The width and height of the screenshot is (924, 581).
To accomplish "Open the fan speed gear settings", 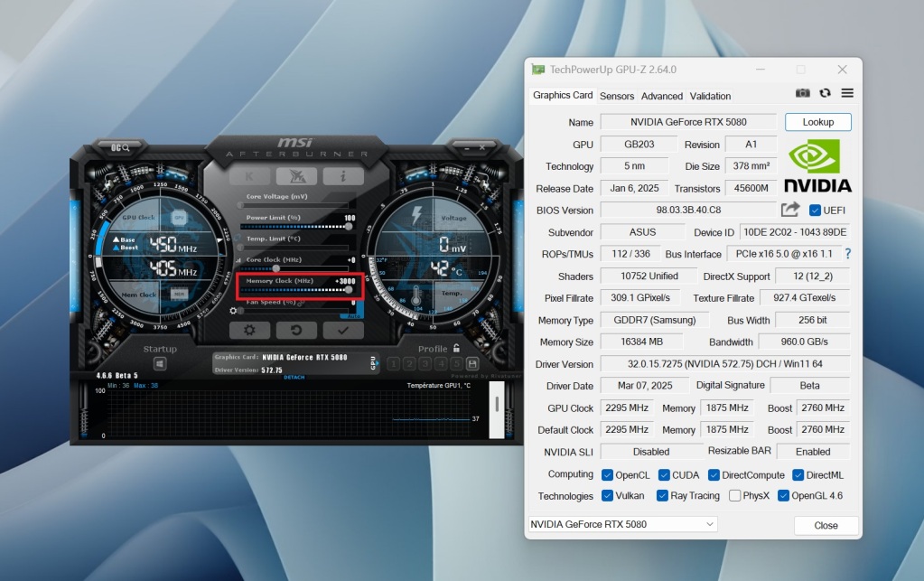I will 233,310.
